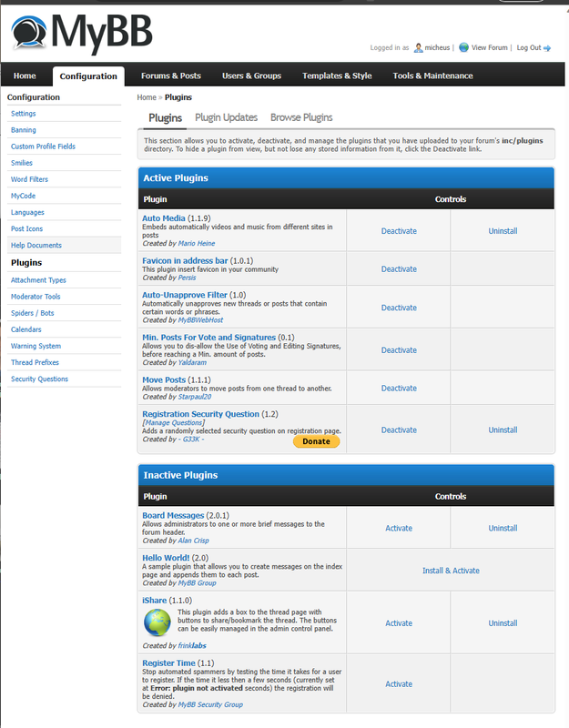Viewport: 569px width, 728px height.
Task: Open Calendars in the sidebar
Action: pos(26,329)
